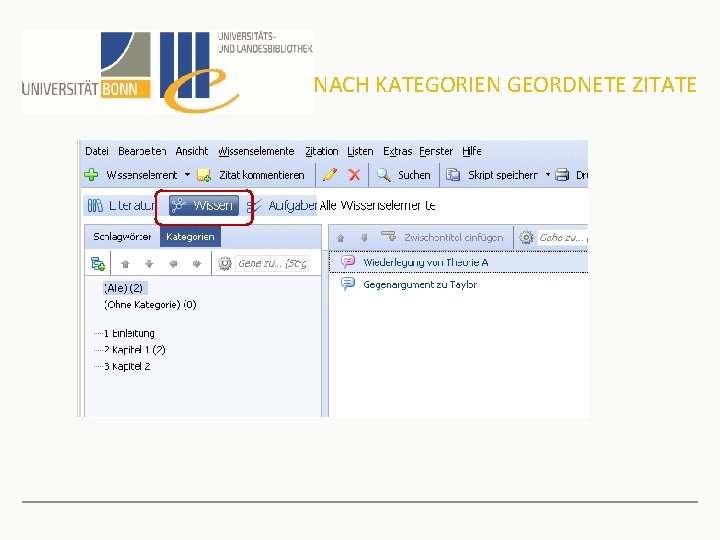The image size is (720, 540).
Task: Switch to the Schlagwörter tab
Action: [122, 237]
